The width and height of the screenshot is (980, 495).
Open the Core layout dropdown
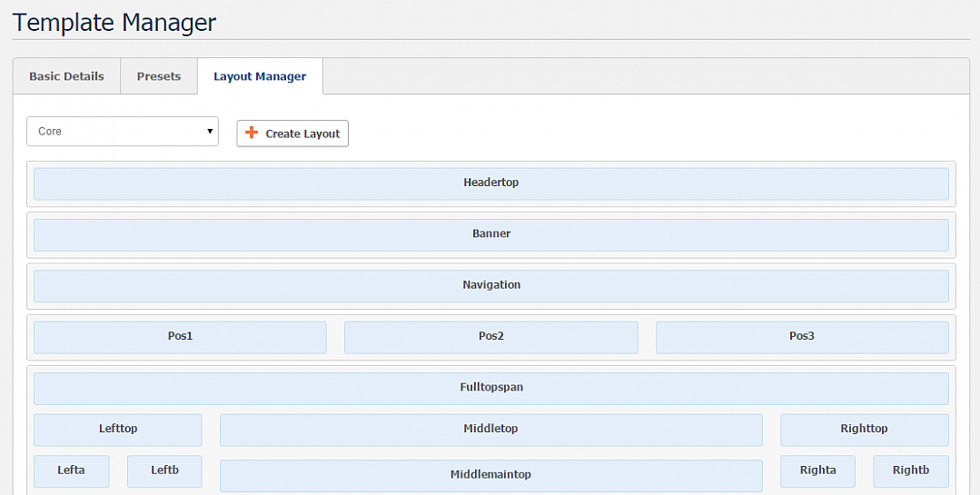(x=123, y=132)
